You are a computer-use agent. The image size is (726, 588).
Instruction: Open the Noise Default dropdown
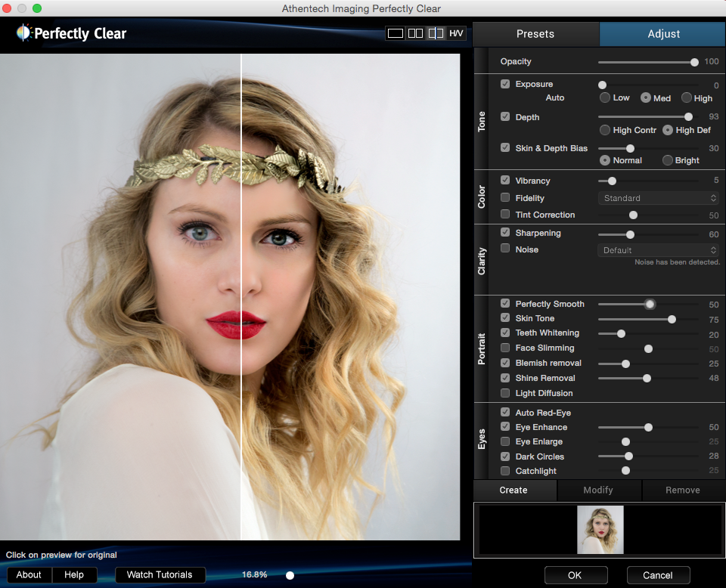(659, 250)
